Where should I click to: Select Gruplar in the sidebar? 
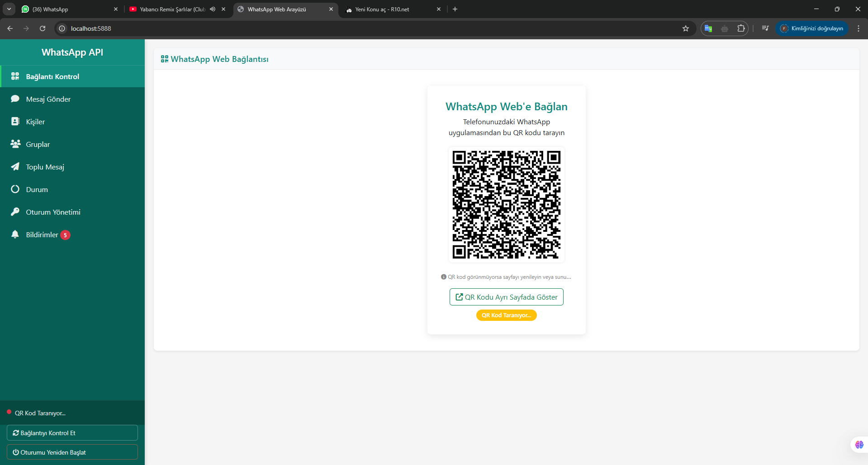click(x=72, y=144)
